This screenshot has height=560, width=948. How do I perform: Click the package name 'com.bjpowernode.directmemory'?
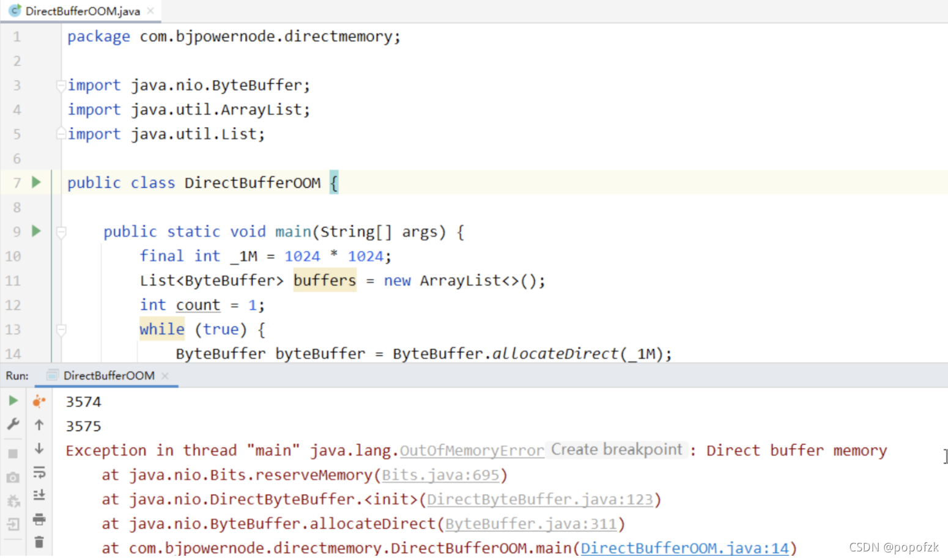(x=266, y=37)
